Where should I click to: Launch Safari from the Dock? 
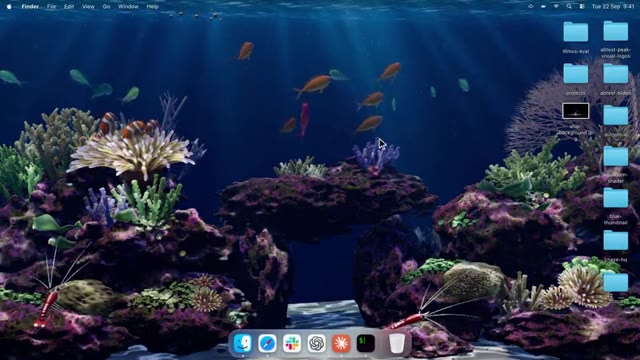[x=267, y=343]
